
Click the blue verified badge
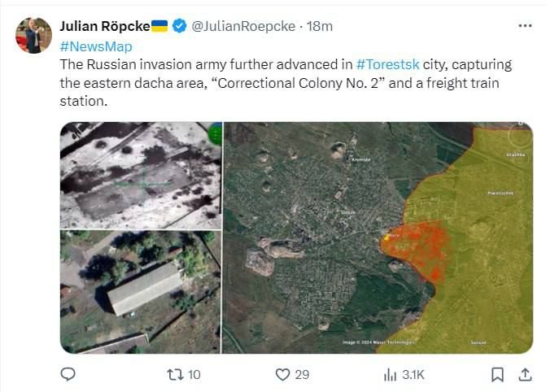coord(181,26)
